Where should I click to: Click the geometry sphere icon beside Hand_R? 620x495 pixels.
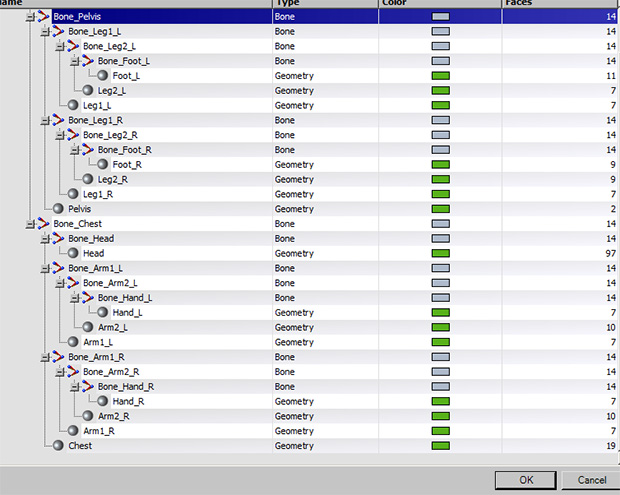click(x=103, y=401)
